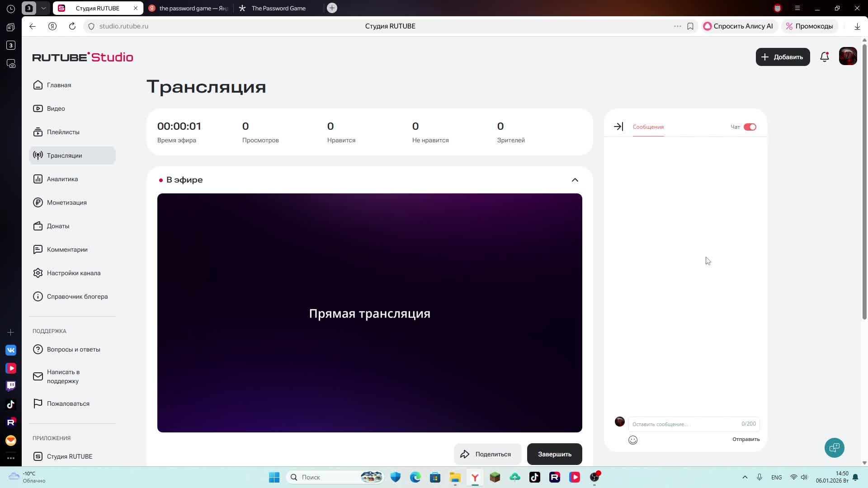Screen dimensions: 868x488
Task: Collapse the В эфире block
Action: [574, 179]
